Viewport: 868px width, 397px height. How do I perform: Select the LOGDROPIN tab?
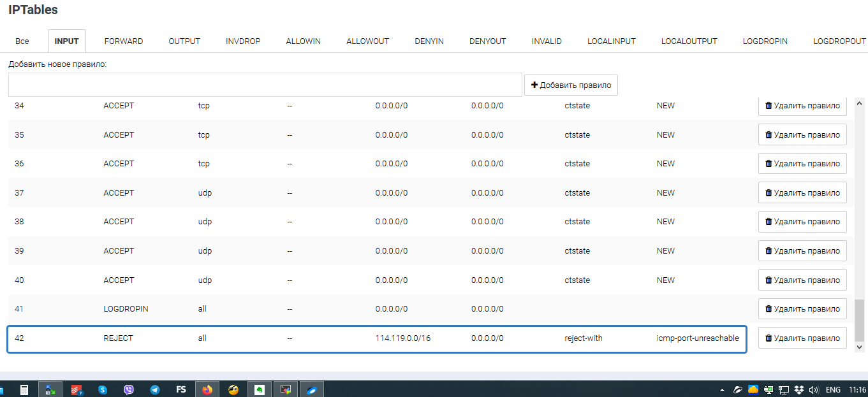click(x=765, y=41)
